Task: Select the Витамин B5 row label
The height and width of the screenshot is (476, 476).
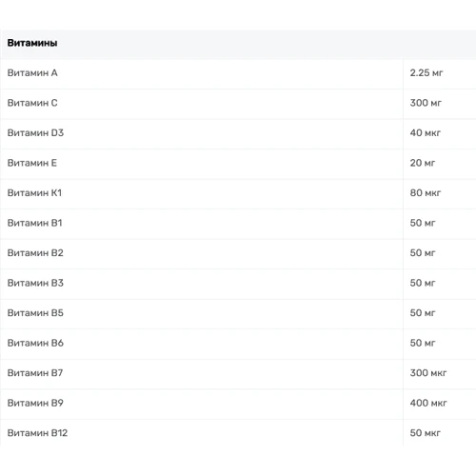Action: (35, 313)
